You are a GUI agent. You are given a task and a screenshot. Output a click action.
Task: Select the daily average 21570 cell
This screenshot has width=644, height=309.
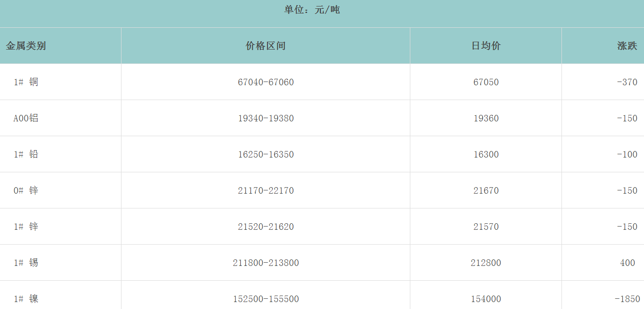click(x=486, y=227)
